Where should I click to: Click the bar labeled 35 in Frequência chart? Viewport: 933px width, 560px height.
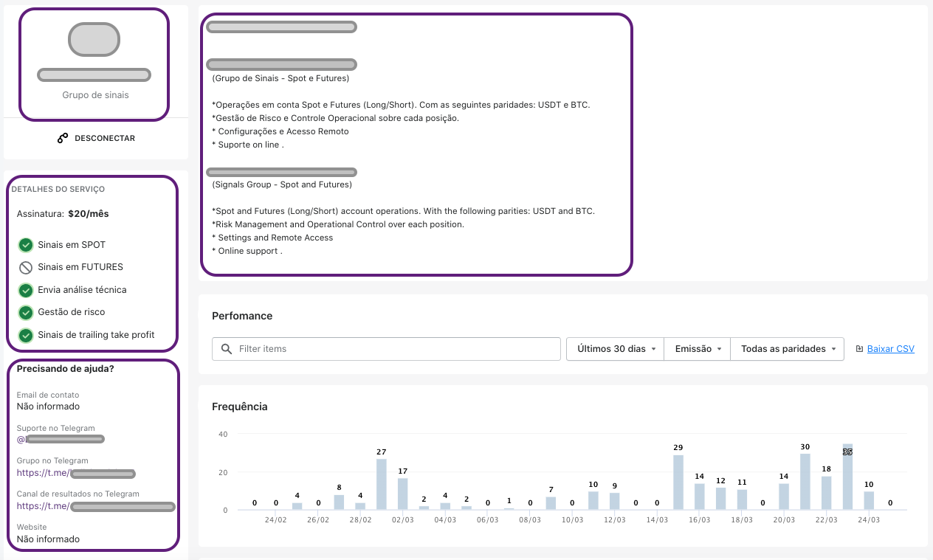pos(847,477)
